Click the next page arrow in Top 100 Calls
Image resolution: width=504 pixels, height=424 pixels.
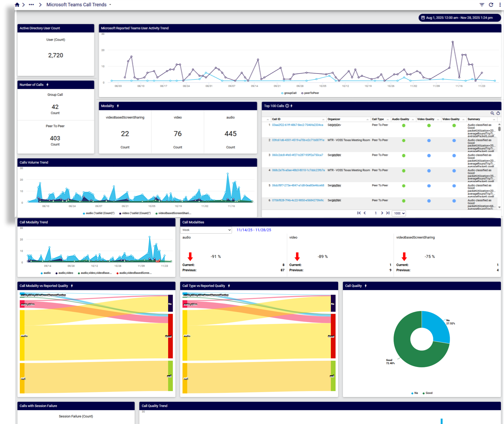click(382, 213)
